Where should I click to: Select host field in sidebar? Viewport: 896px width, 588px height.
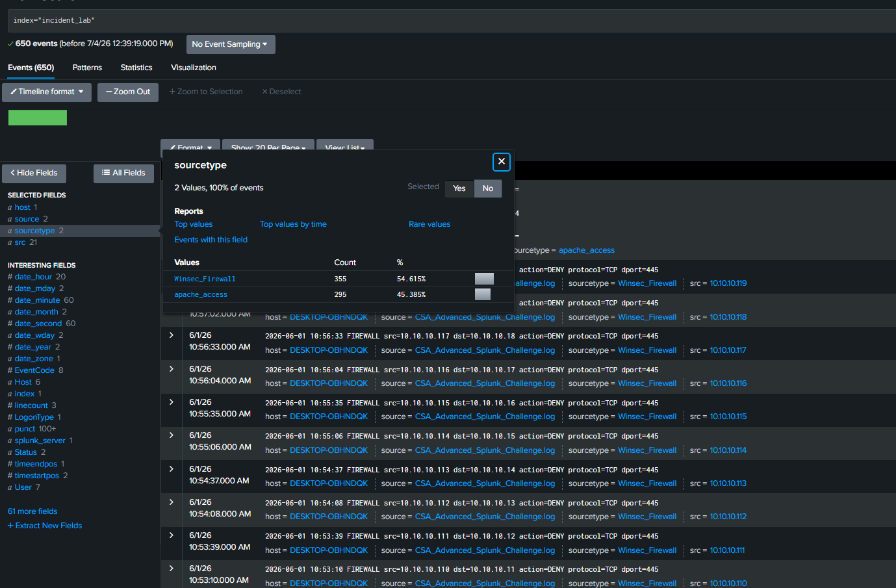(23, 207)
